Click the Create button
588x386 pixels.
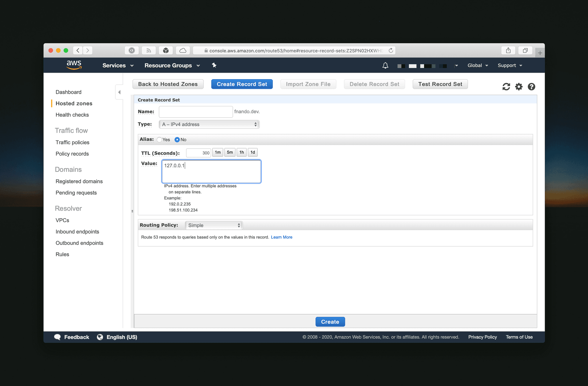click(330, 321)
